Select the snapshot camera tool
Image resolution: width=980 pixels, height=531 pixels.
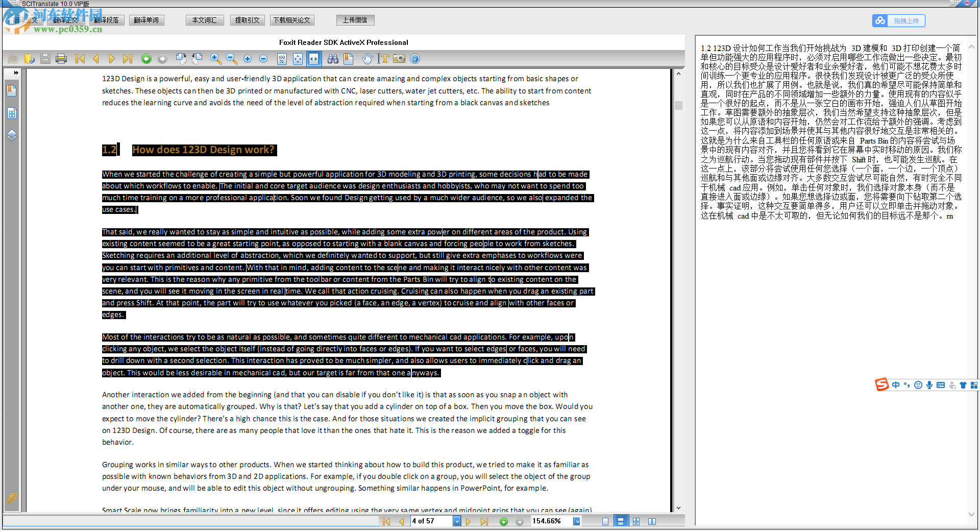399,59
